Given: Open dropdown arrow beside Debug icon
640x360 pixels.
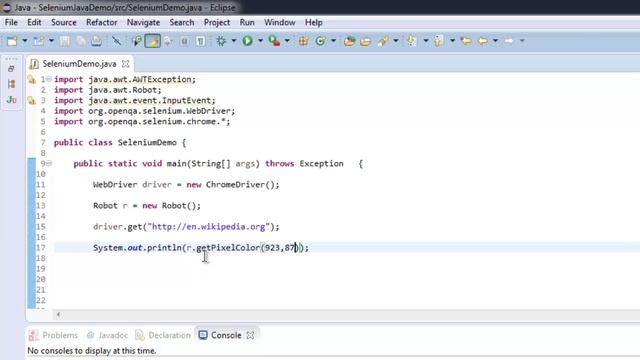Looking at the screenshot, I should point(233,41).
